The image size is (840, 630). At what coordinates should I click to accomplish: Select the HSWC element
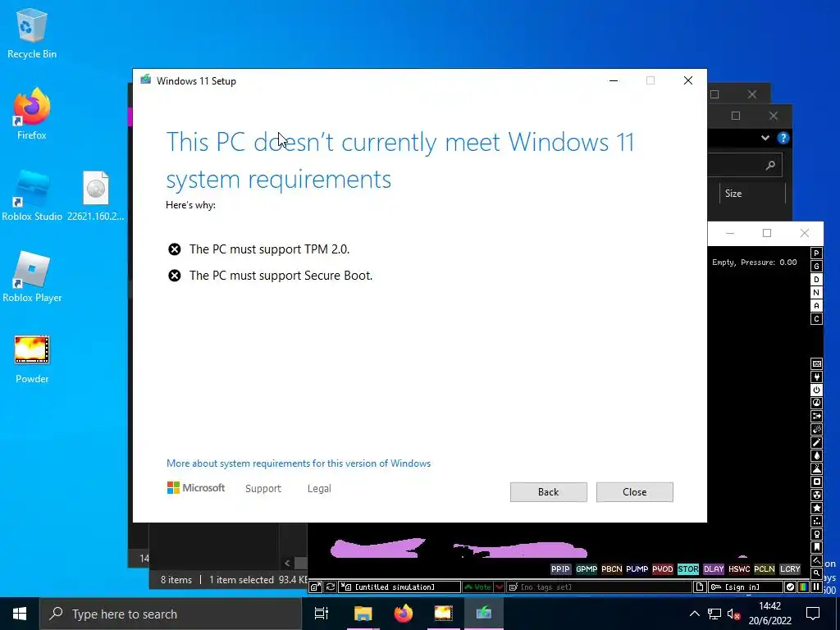point(739,569)
